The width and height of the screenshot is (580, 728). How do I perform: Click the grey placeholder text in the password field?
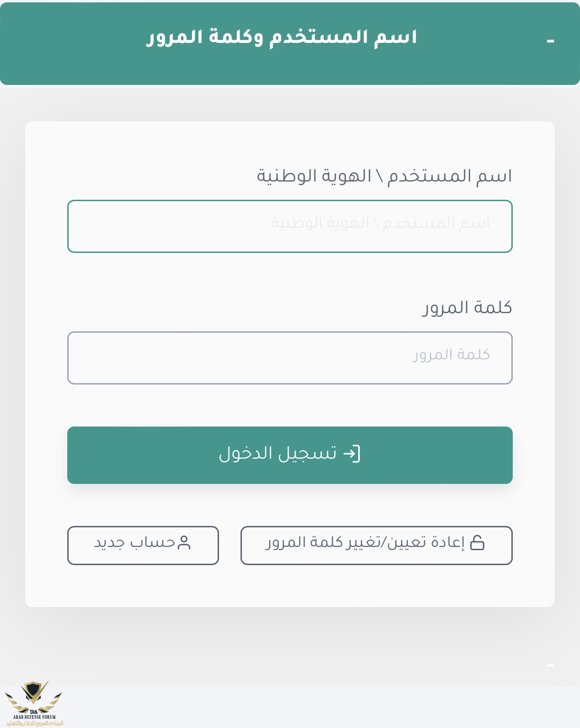tap(451, 355)
